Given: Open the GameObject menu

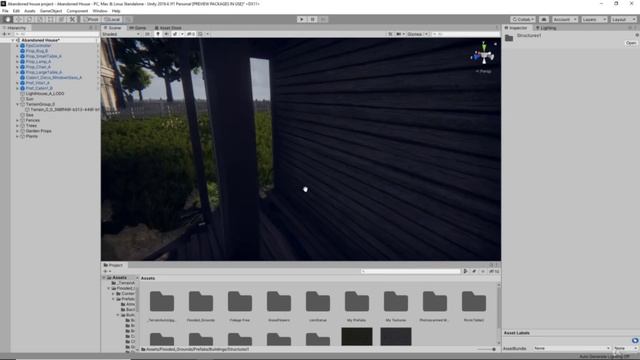Looking at the screenshot, I should (x=51, y=11).
